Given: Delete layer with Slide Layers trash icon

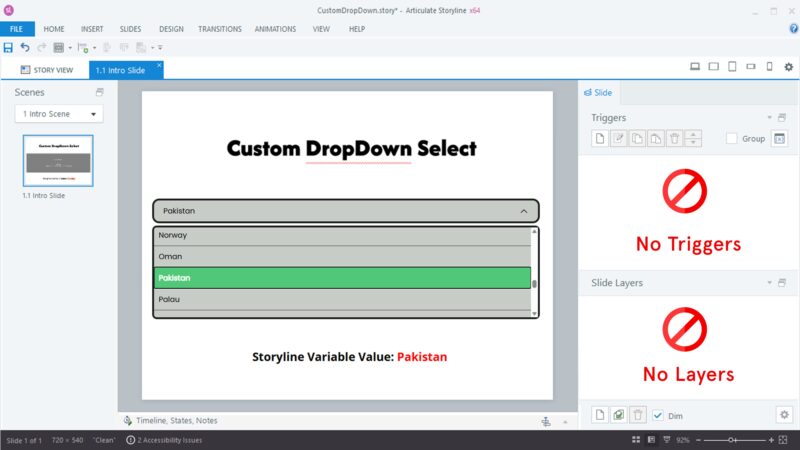Looking at the screenshot, I should point(638,415).
